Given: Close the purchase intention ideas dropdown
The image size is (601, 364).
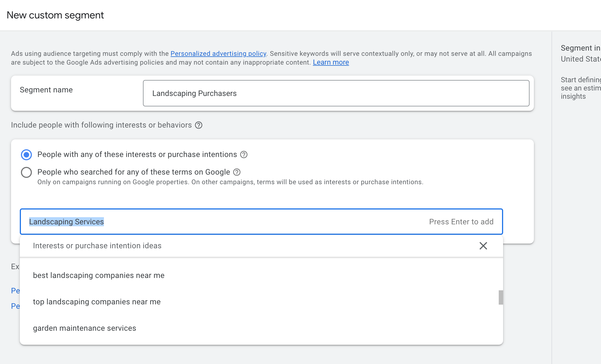Looking at the screenshot, I should (x=483, y=246).
